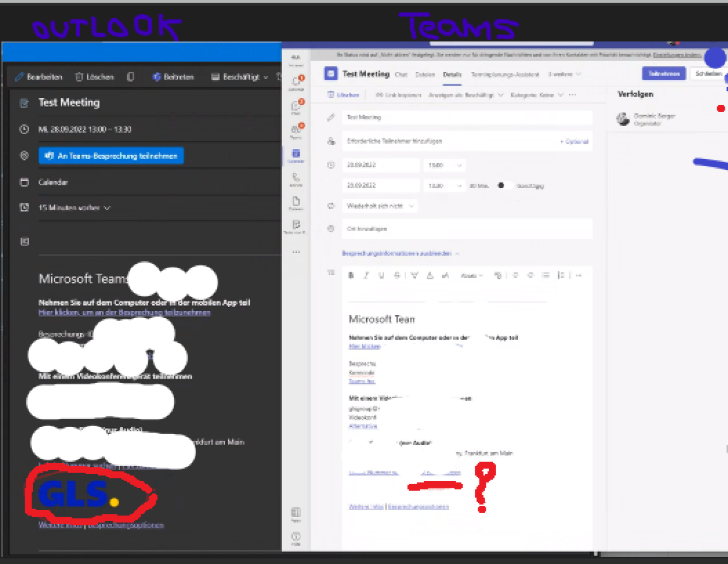The width and height of the screenshot is (728, 564).
Task: Click Hier klicken link in Teams meeting body
Action: coord(365,346)
